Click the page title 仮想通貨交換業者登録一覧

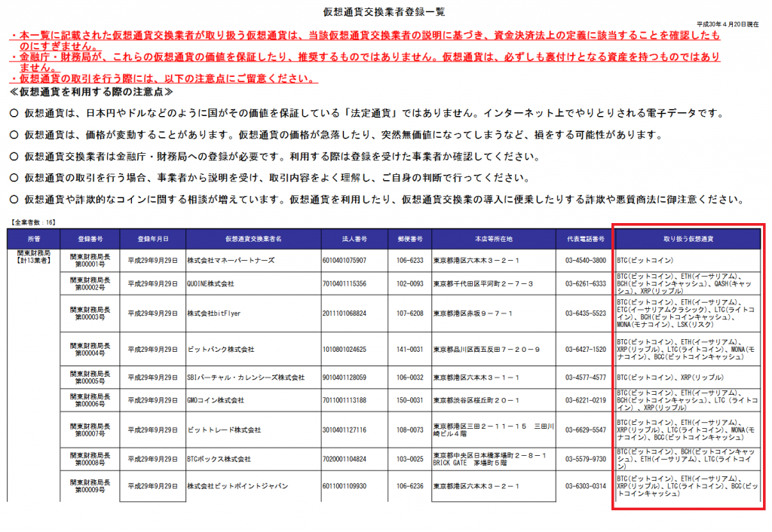click(x=384, y=12)
